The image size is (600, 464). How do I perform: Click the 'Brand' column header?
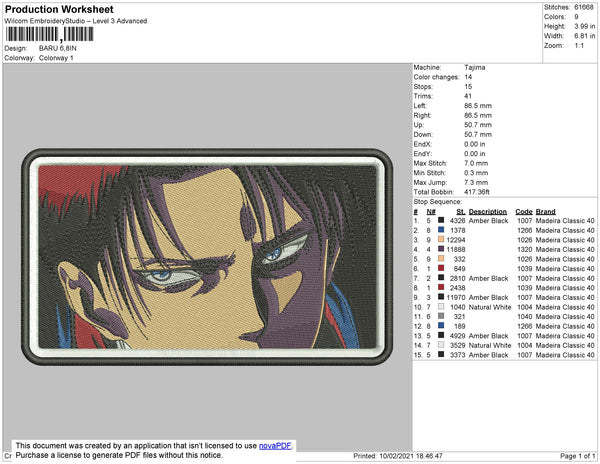pyautogui.click(x=546, y=212)
